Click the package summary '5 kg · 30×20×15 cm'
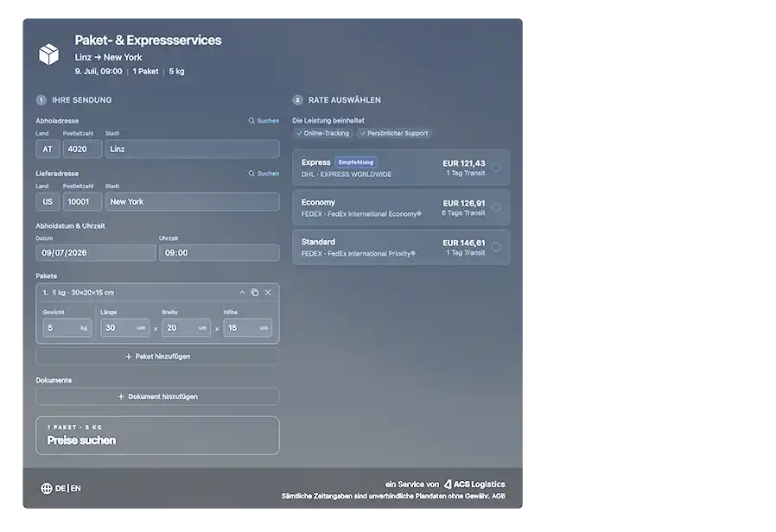This screenshot has height=532, width=776. 83,293
